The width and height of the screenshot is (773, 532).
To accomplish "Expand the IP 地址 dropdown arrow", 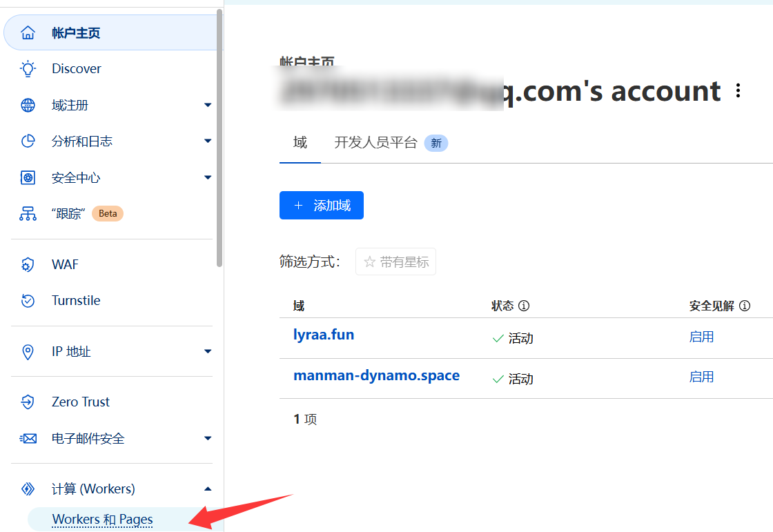I will [x=208, y=351].
